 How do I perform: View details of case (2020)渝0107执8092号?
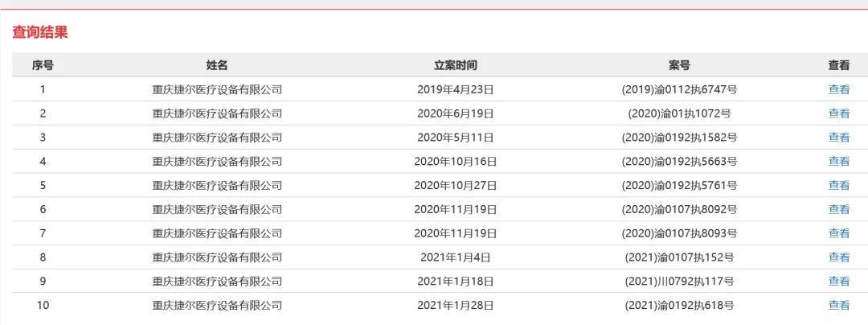[838, 209]
